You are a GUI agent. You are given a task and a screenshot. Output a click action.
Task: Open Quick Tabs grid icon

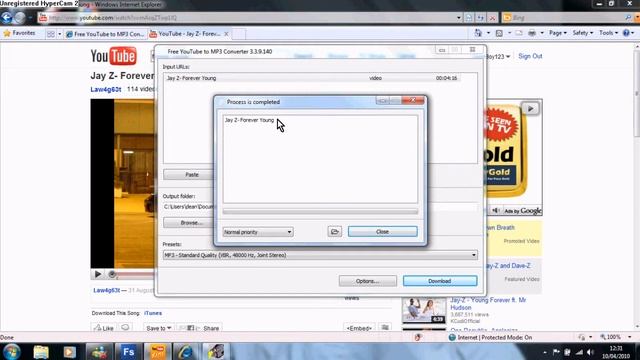[51, 34]
